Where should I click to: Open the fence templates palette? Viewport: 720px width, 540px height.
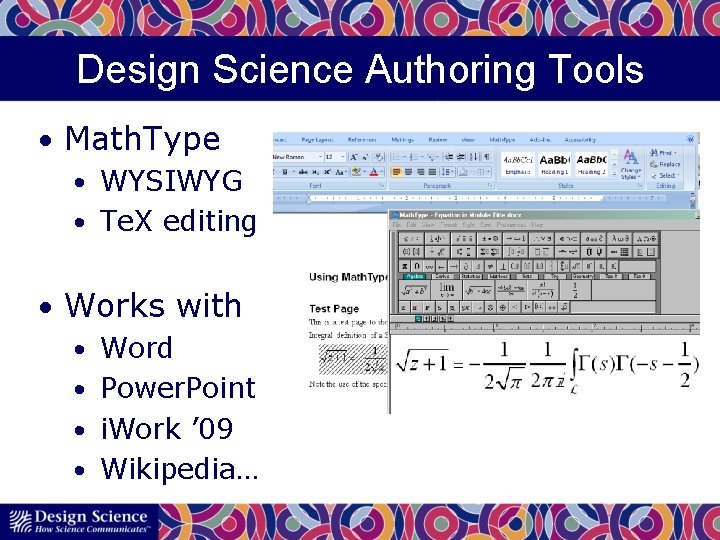pos(411,252)
